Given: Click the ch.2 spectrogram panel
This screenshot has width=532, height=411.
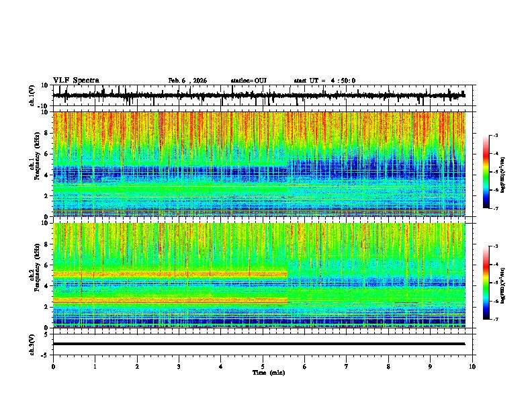Looking at the screenshot, I should coord(259,275).
